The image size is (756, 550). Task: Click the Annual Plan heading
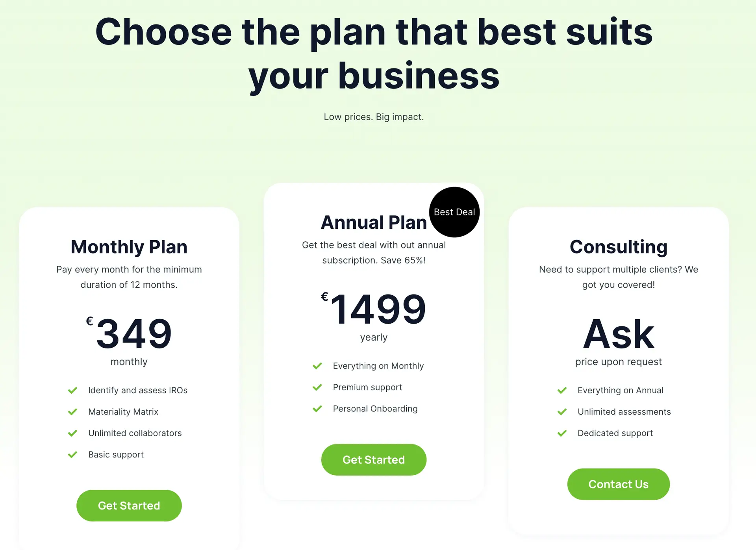click(x=373, y=222)
